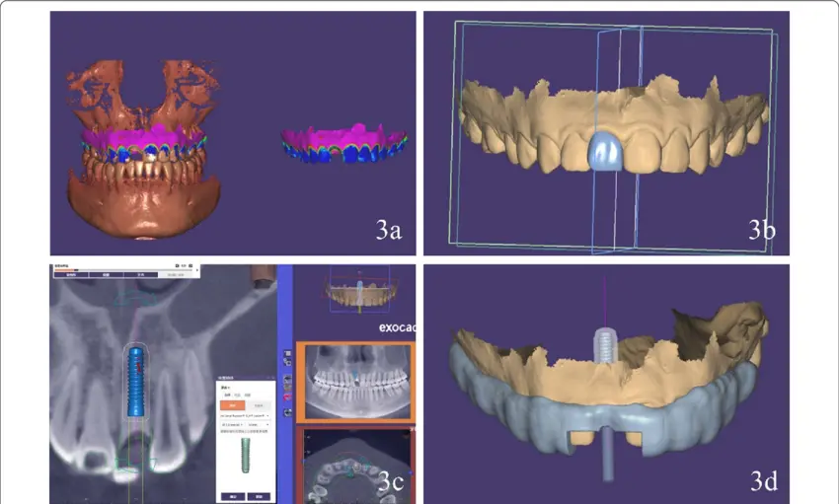Screen dimensions: 839x504
Task: Click the overlapping-squares icon in the blue side strip
Action: (288, 362)
